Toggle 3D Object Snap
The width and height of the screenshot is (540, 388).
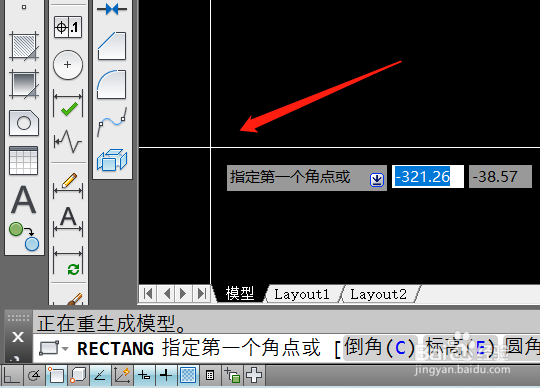[x=78, y=375]
